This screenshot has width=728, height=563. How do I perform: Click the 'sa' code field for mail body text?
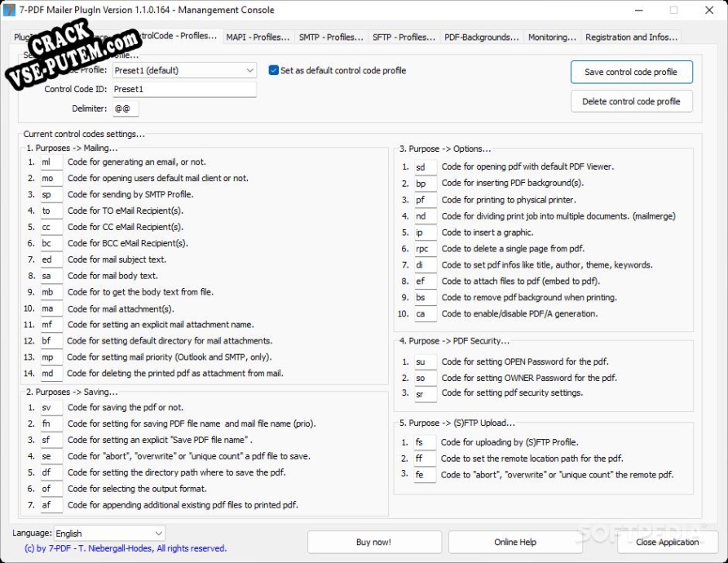(51, 276)
